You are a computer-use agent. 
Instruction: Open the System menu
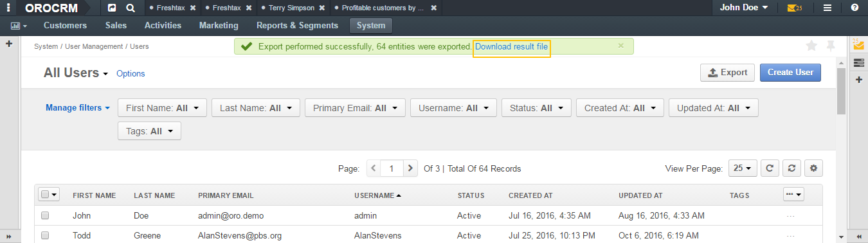(371, 26)
